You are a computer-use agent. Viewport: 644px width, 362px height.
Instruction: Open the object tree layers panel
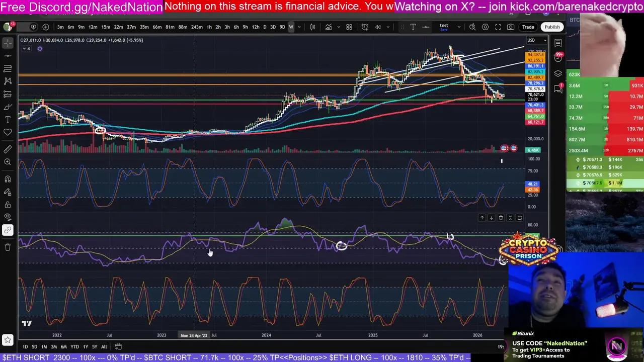pos(558,74)
